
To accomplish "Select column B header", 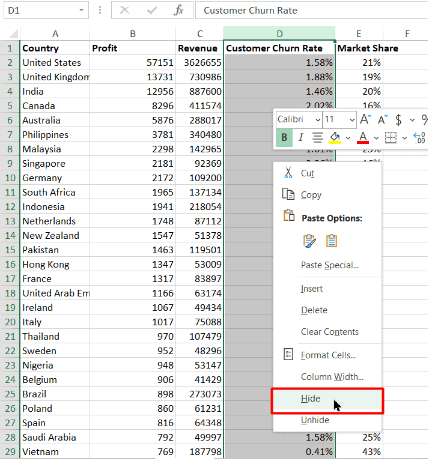I will (133, 34).
